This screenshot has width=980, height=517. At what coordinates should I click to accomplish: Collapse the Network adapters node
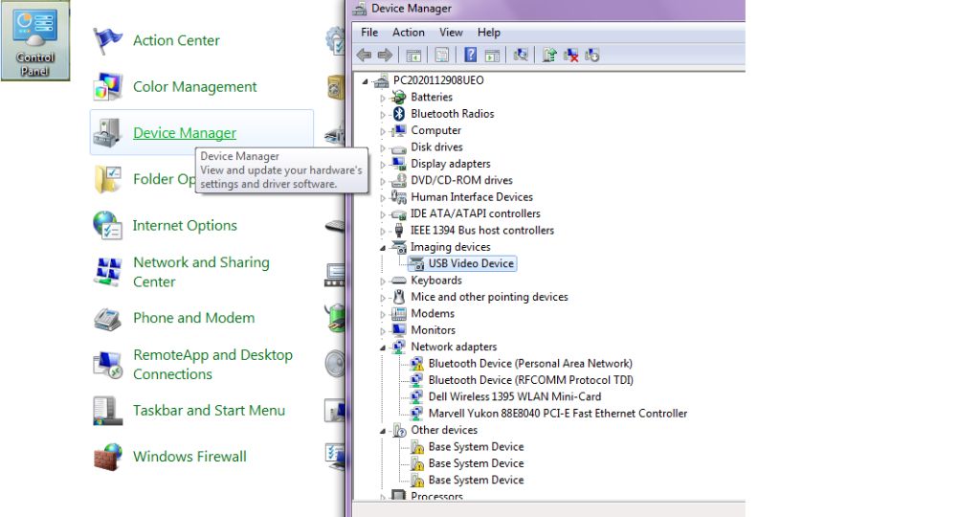pos(383,348)
